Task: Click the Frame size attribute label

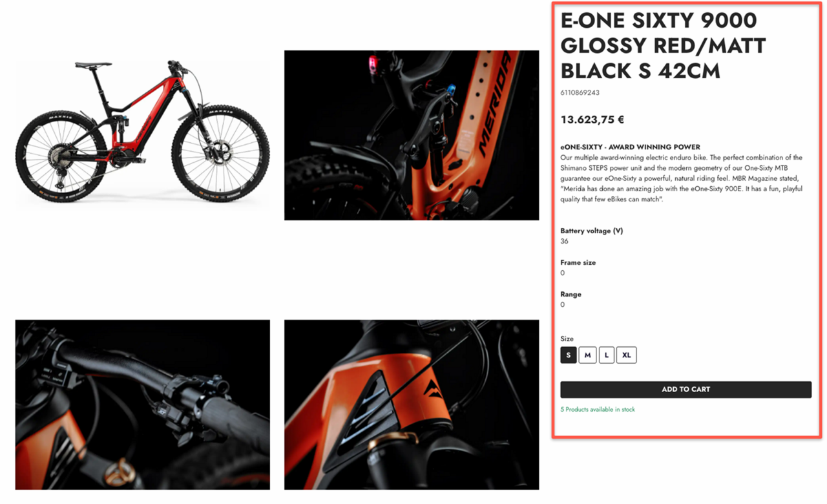Action: [578, 262]
